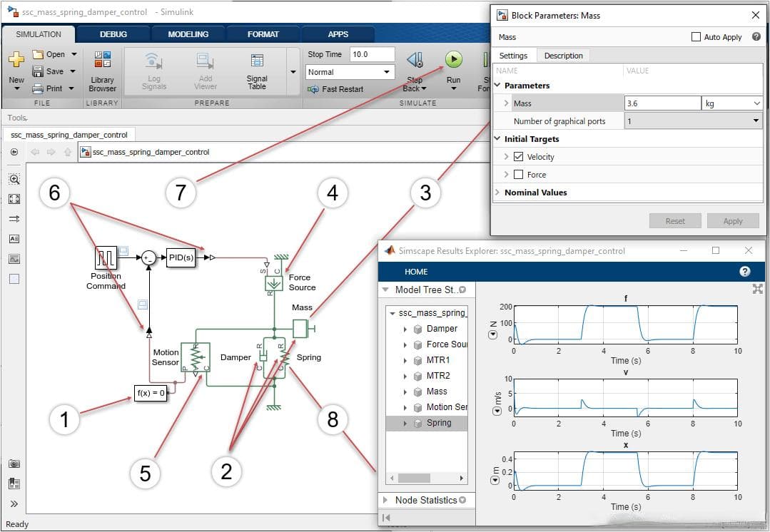770x532 pixels.
Task: Switch to the APPS ribbon tab
Action: coord(338,34)
